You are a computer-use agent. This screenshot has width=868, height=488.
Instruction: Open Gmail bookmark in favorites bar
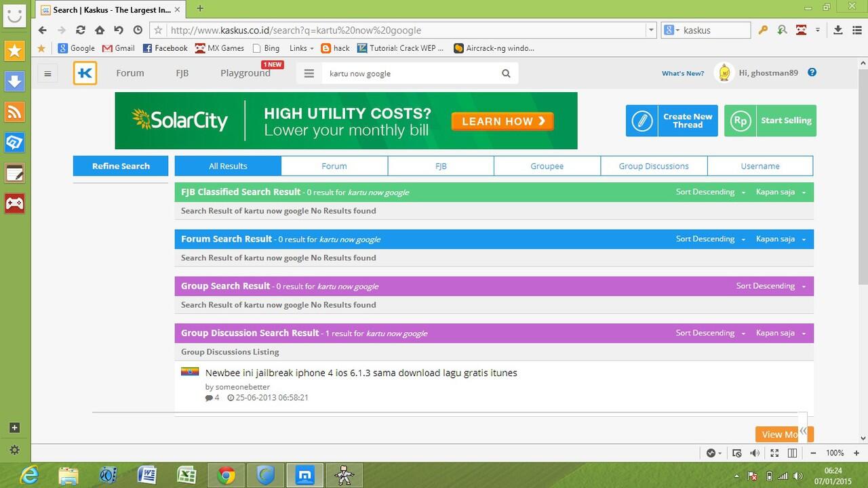(x=118, y=48)
